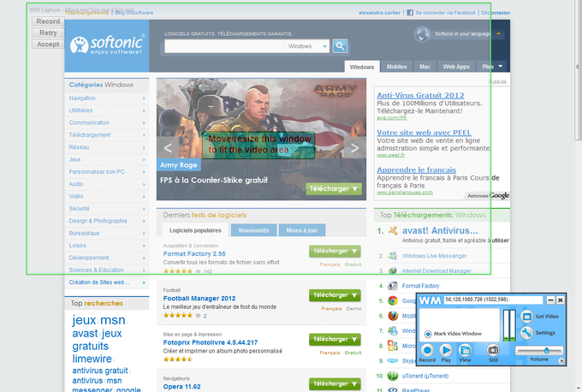Open the Réseau category link
582x392 pixels.
pos(79,147)
